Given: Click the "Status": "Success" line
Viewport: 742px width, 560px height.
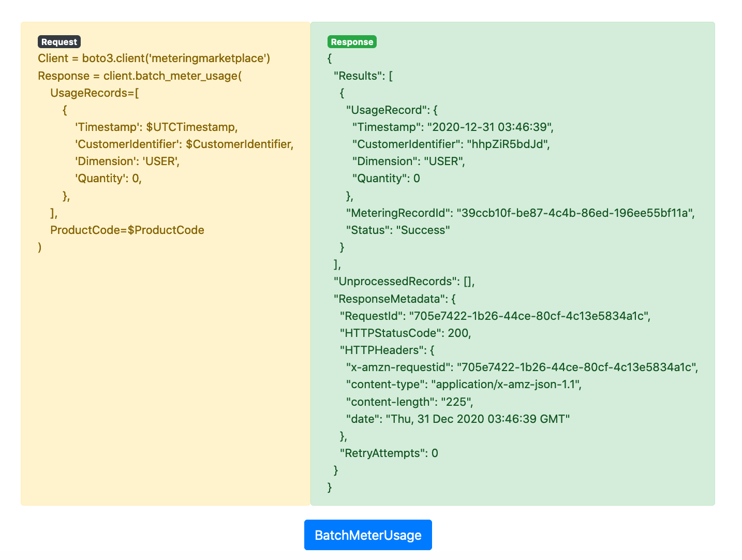Looking at the screenshot, I should (x=398, y=230).
